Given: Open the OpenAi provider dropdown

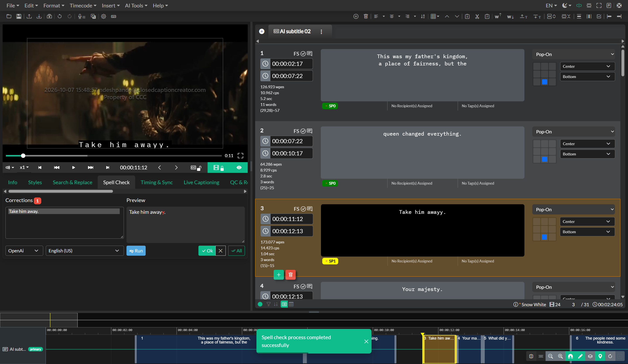Looking at the screenshot, I should pos(24,251).
